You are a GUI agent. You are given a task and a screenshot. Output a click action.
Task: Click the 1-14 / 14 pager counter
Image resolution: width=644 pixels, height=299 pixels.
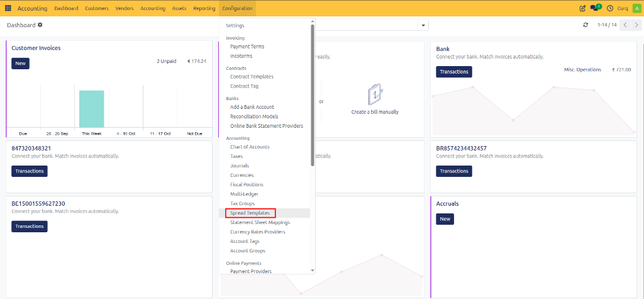(x=607, y=25)
